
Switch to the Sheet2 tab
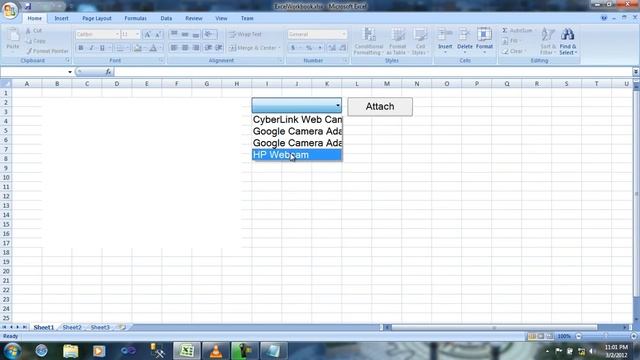pos(72,327)
